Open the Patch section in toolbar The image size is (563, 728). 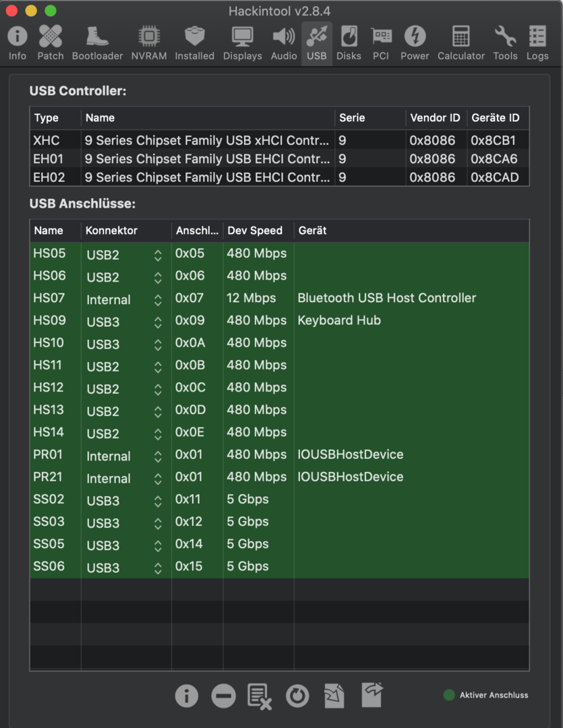(x=50, y=42)
